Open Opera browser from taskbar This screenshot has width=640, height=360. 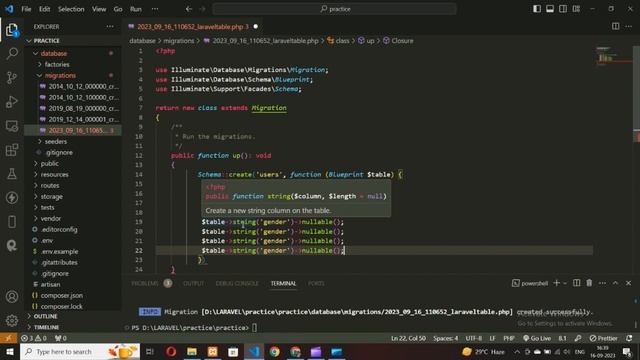[x=171, y=351]
